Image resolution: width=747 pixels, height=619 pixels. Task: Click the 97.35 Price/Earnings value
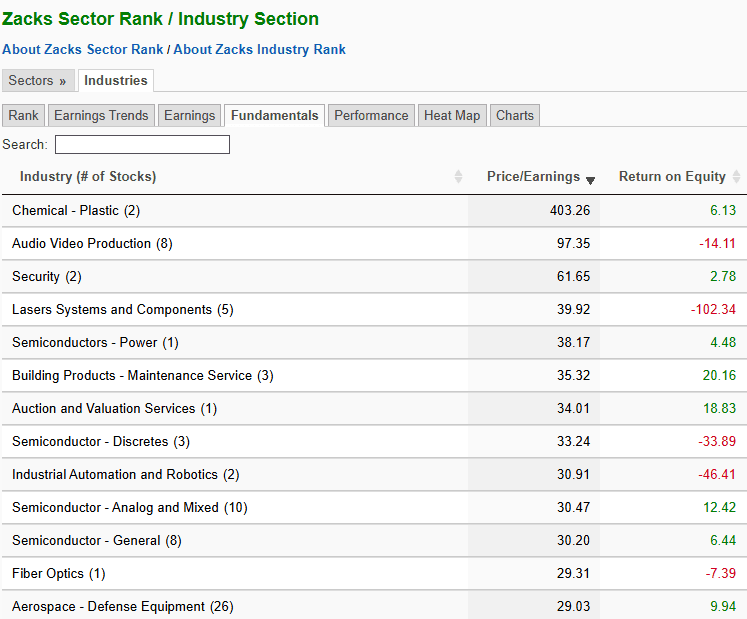[x=574, y=243]
